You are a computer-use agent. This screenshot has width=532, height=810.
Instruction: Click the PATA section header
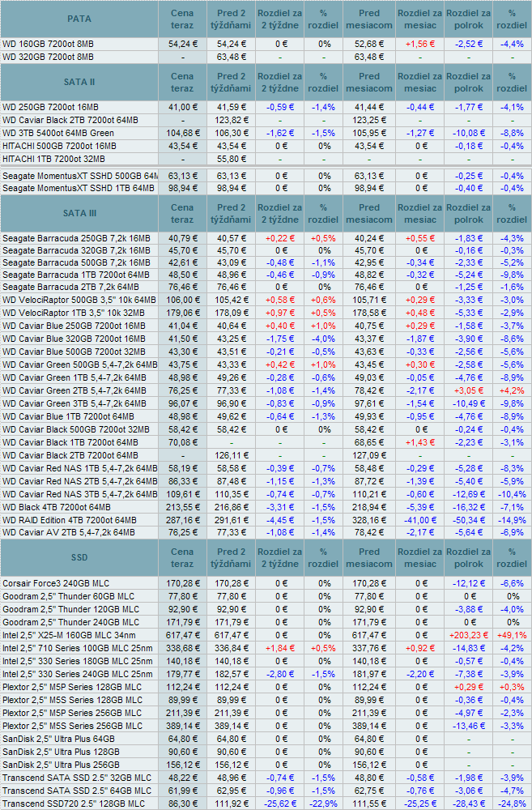pyautogui.click(x=79, y=19)
